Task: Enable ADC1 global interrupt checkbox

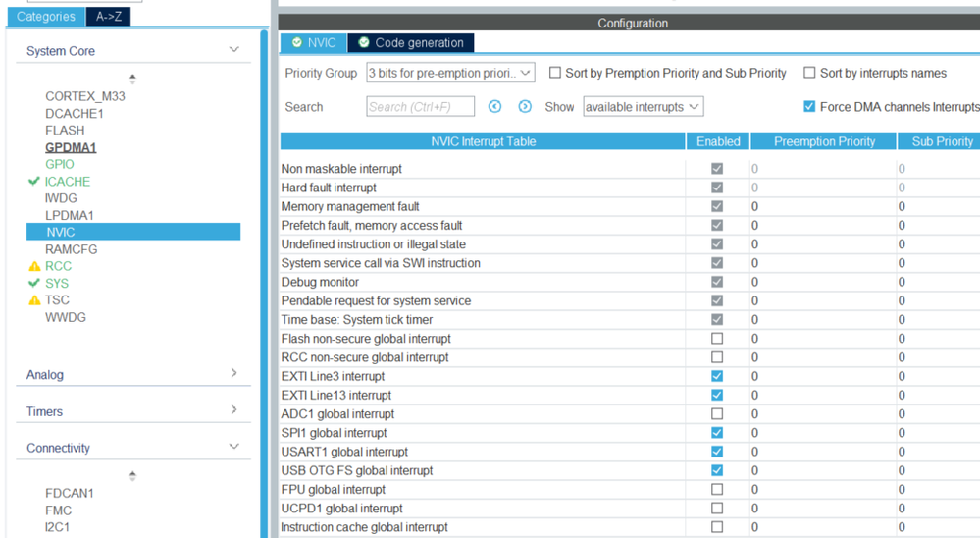Action: point(717,413)
